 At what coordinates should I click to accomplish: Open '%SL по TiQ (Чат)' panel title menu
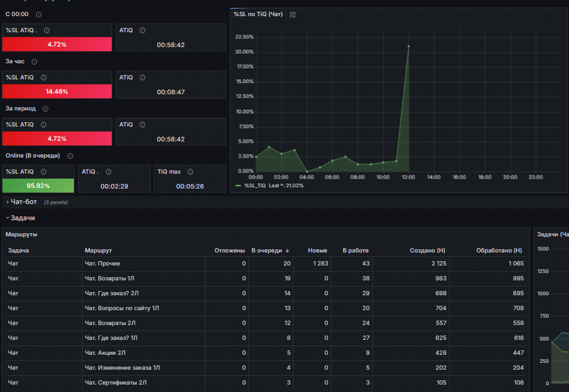point(258,14)
